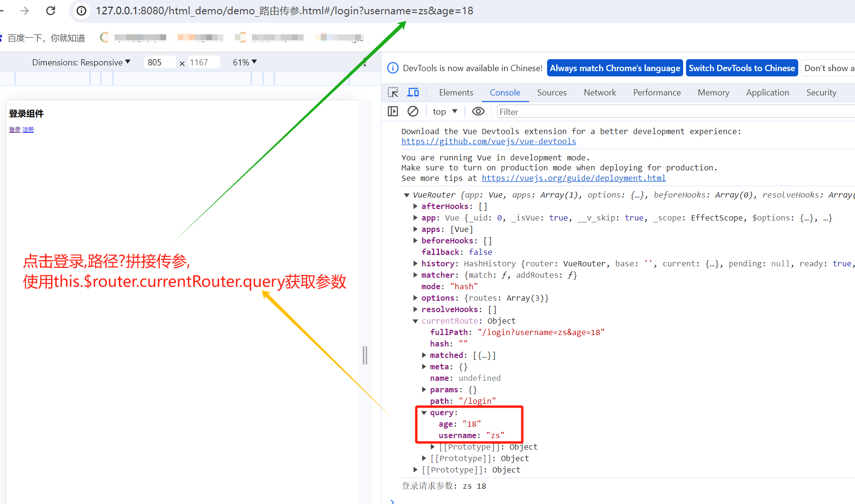Image resolution: width=855 pixels, height=504 pixels.
Task: Switch to the Console tab
Action: click(x=505, y=92)
